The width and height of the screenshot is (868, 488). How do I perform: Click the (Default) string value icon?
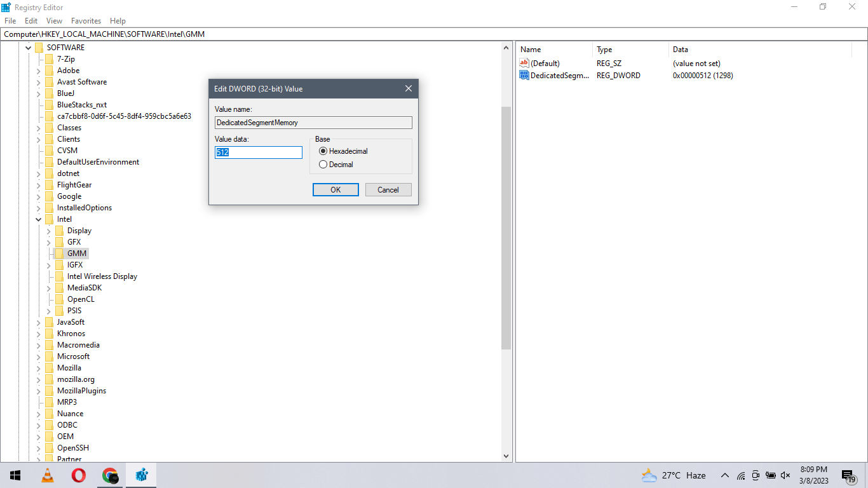coord(524,63)
